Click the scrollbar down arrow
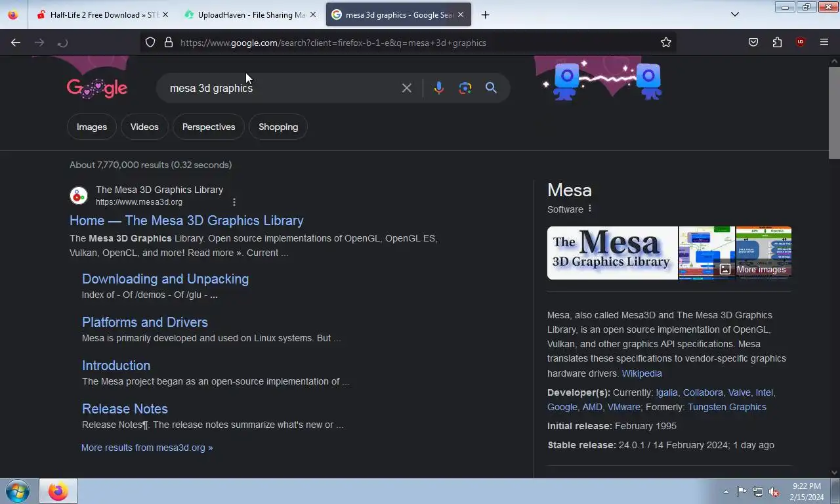This screenshot has height=504, width=840. pyautogui.click(x=834, y=472)
